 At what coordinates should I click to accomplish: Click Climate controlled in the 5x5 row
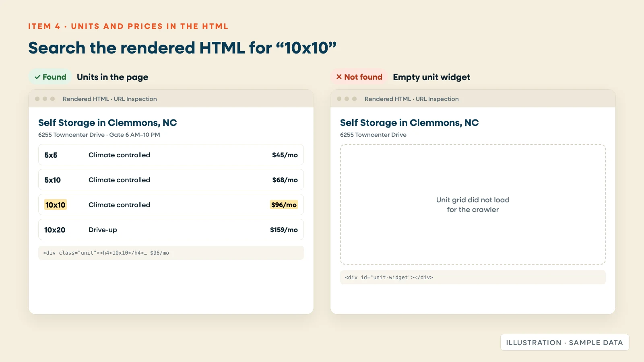[x=119, y=155]
